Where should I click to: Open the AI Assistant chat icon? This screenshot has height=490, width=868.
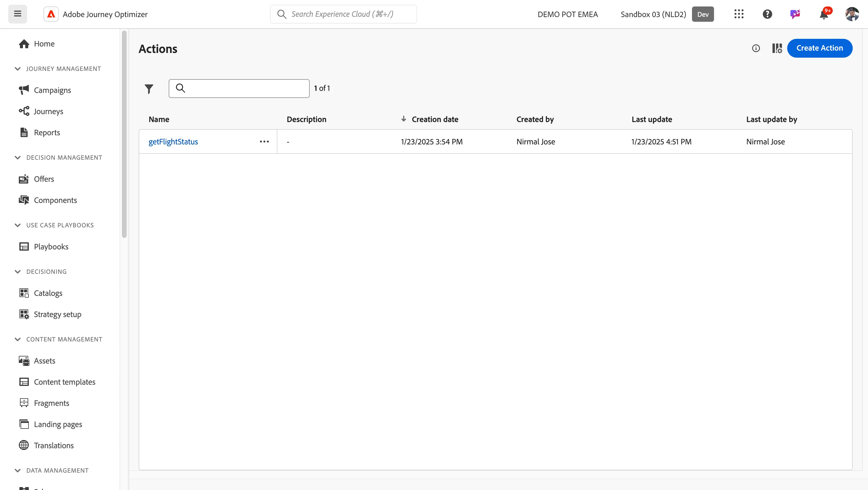(795, 14)
